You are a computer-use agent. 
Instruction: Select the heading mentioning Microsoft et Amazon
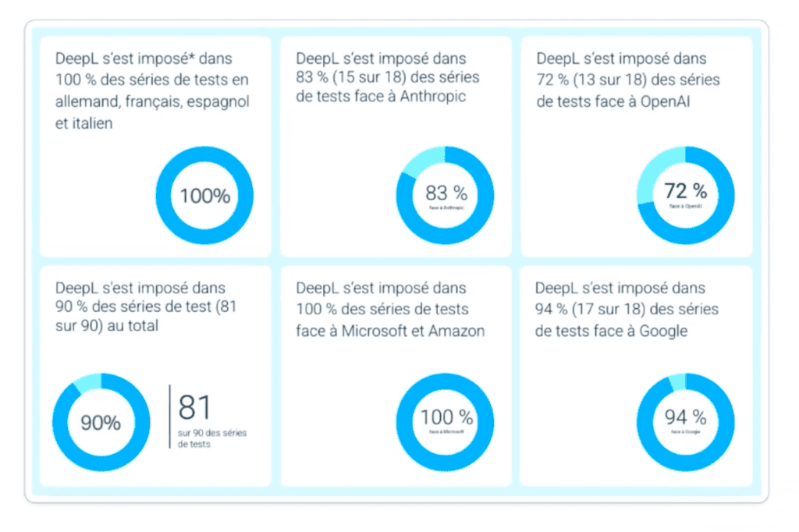tap(390, 310)
